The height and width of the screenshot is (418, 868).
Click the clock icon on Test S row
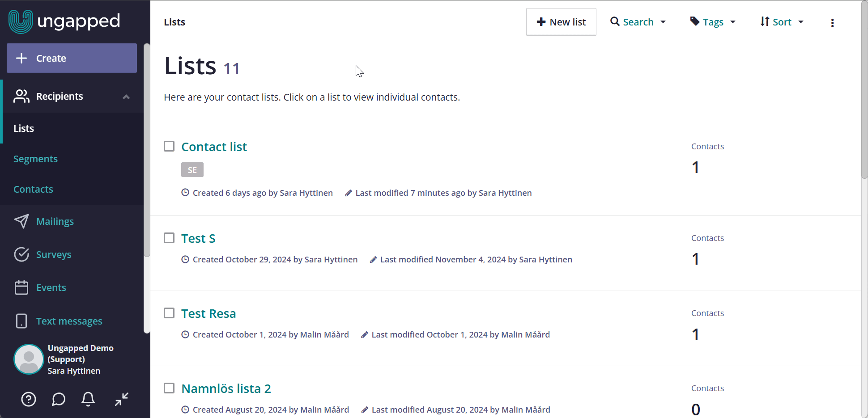pyautogui.click(x=185, y=259)
